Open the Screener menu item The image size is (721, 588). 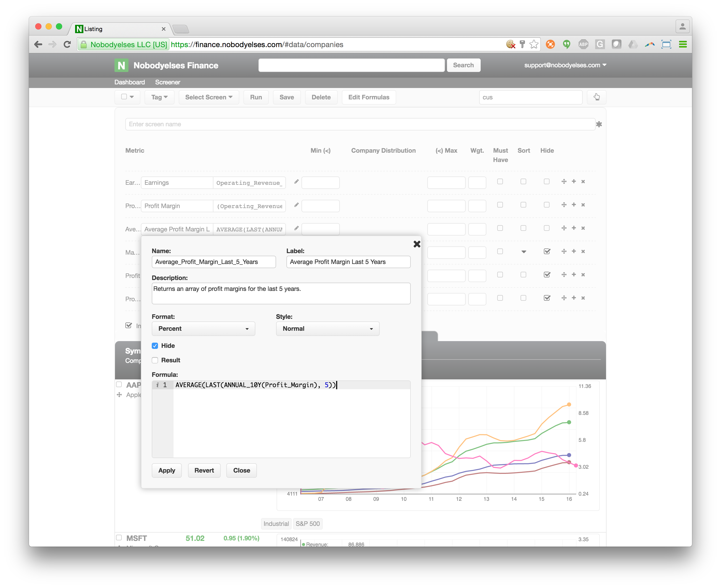[168, 82]
